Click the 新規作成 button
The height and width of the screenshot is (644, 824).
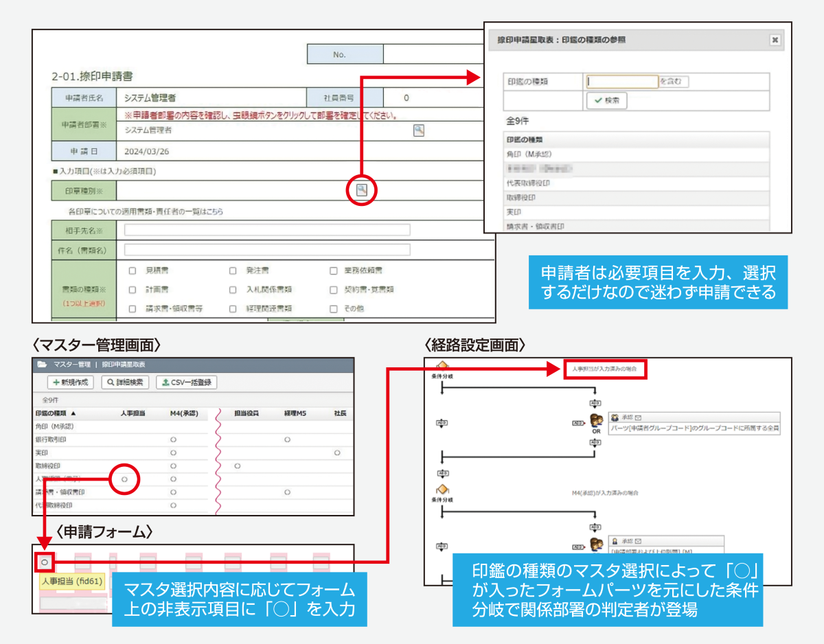coord(70,382)
